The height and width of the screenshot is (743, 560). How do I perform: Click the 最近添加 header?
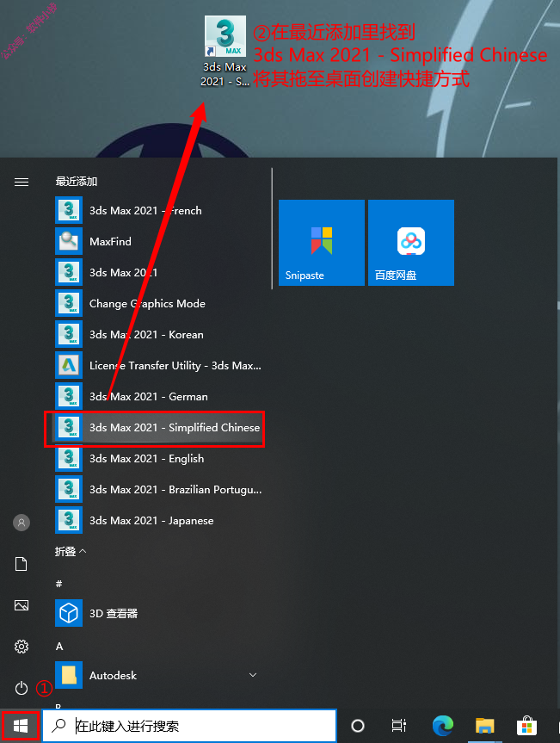tap(77, 182)
